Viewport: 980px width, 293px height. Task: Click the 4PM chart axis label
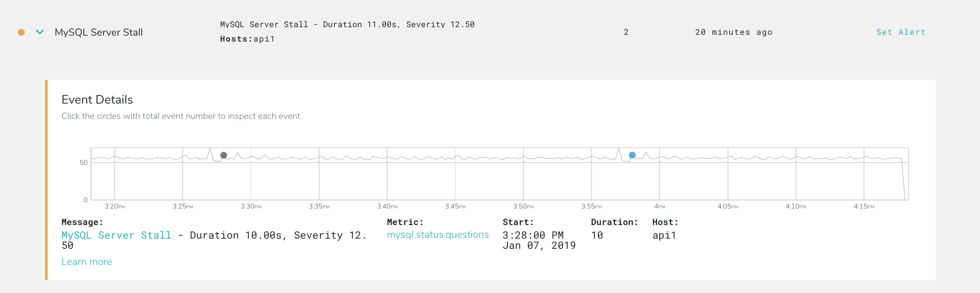click(x=660, y=206)
